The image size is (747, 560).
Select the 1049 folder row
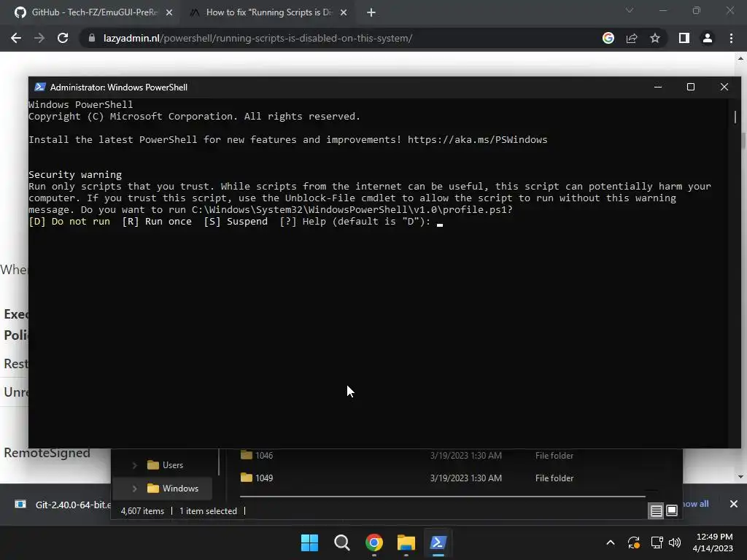(442, 478)
